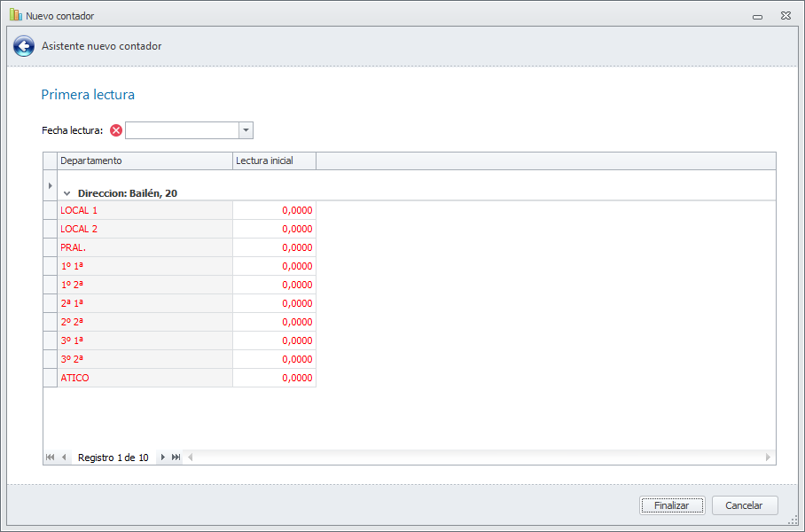This screenshot has height=532, width=805.
Task: Click the Finalizar button
Action: tap(672, 505)
